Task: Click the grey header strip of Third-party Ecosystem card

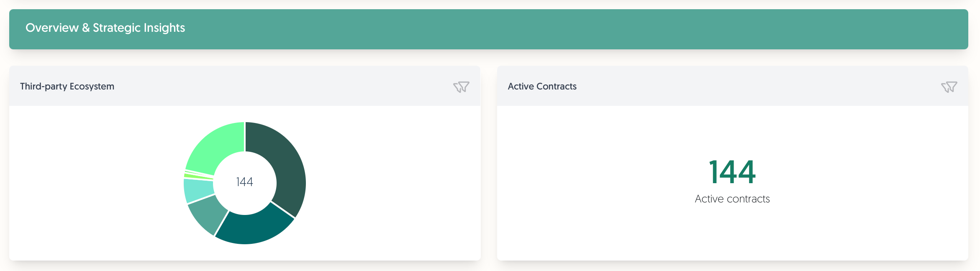Action: (245, 86)
